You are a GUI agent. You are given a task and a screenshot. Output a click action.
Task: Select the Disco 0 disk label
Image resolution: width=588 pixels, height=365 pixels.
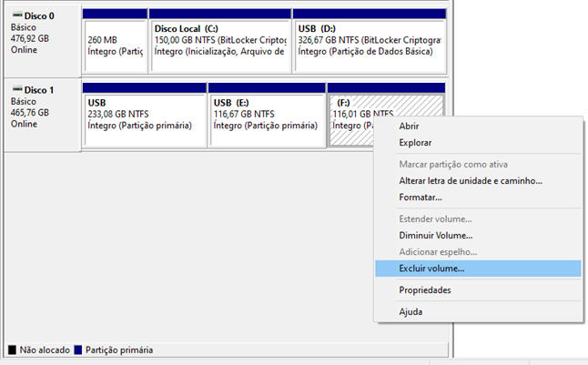[39, 15]
